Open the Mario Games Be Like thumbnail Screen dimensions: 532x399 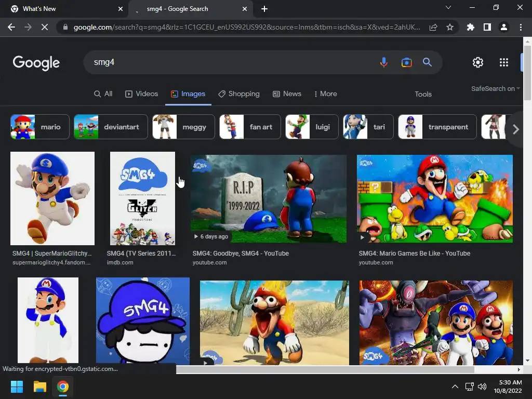coord(435,199)
